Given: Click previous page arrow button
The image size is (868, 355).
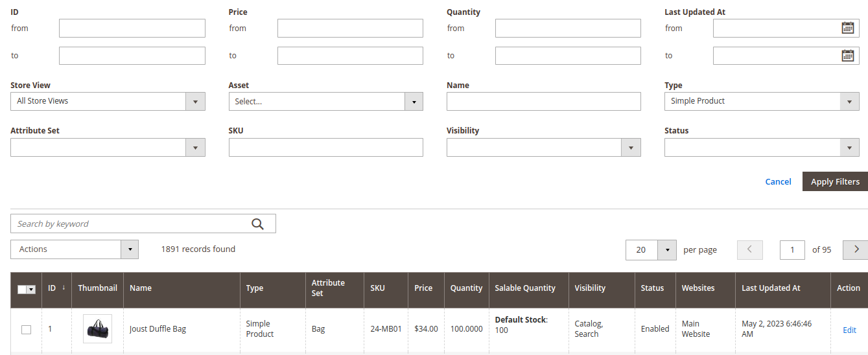Looking at the screenshot, I should pos(750,249).
